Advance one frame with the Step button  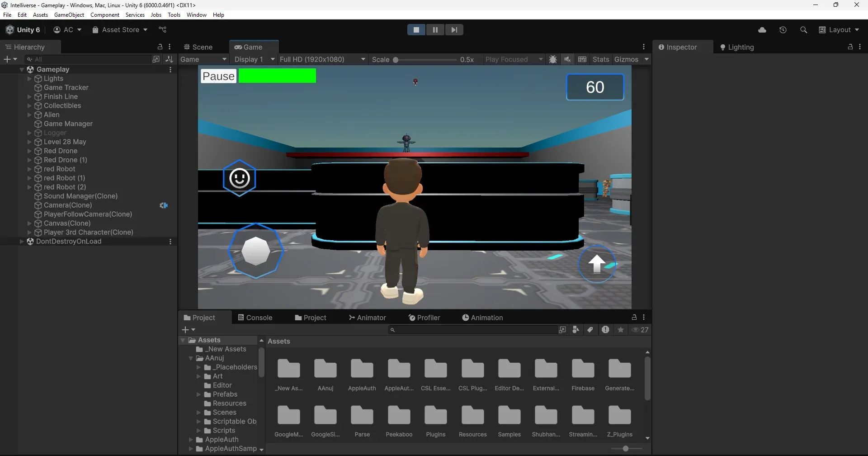[x=454, y=30]
